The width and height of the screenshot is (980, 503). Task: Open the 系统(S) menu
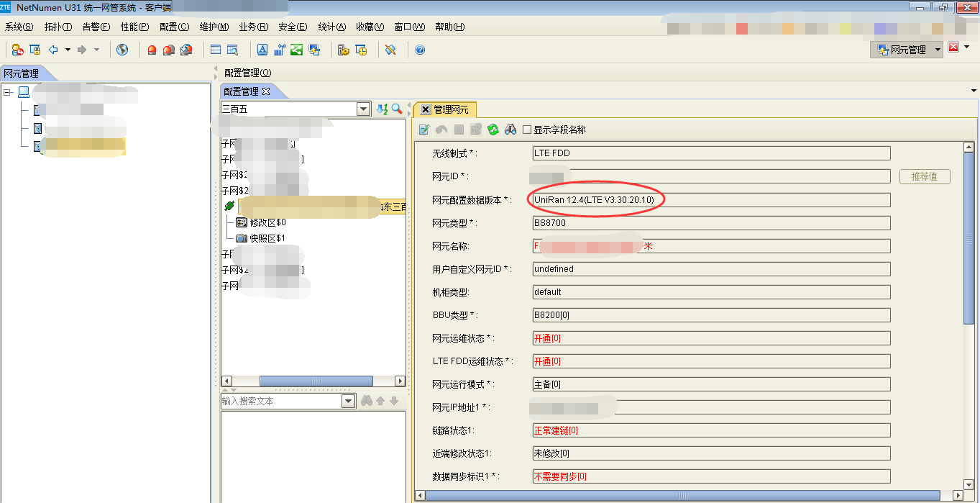coord(19,27)
